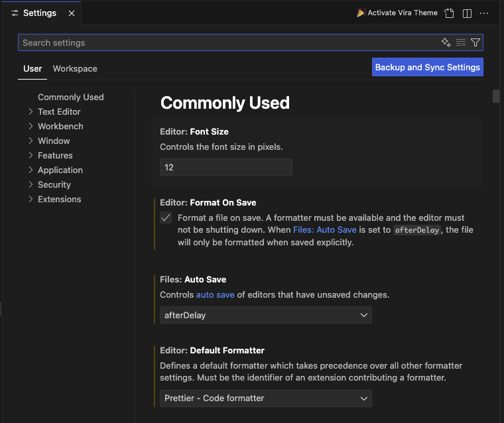The image size is (504, 423).
Task: Switch to the Workspace settings tab
Action: 75,68
